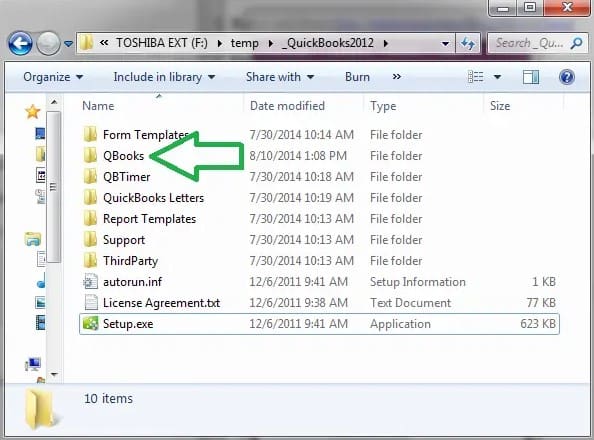Click the Help question mark icon
The height and width of the screenshot is (440, 594).
pos(567,77)
